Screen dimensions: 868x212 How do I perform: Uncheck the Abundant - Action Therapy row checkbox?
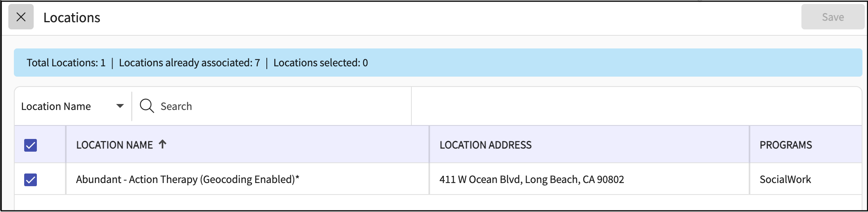point(31,180)
